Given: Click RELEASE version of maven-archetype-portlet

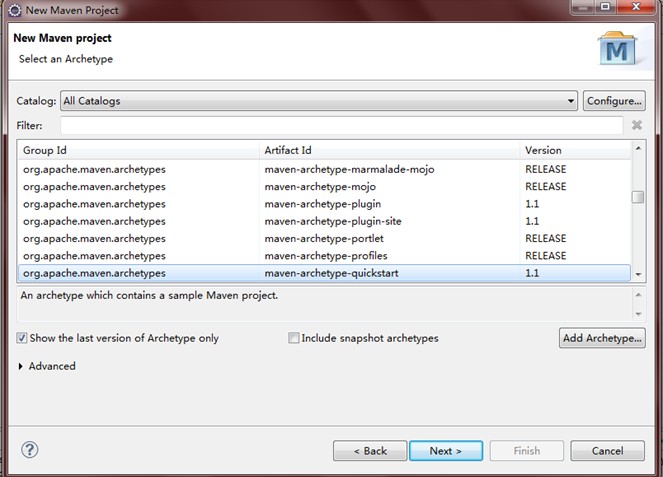Looking at the screenshot, I should [x=545, y=238].
